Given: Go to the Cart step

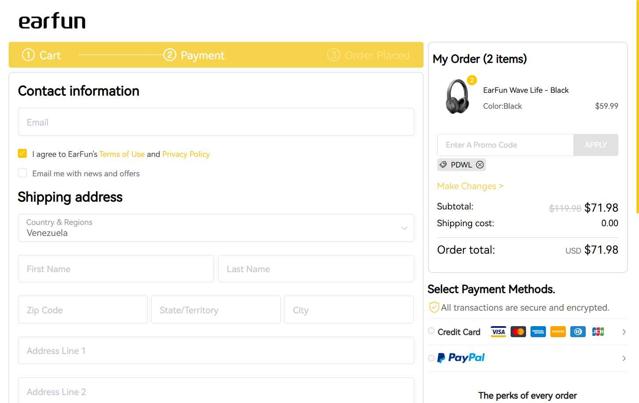Looking at the screenshot, I should click(41, 55).
